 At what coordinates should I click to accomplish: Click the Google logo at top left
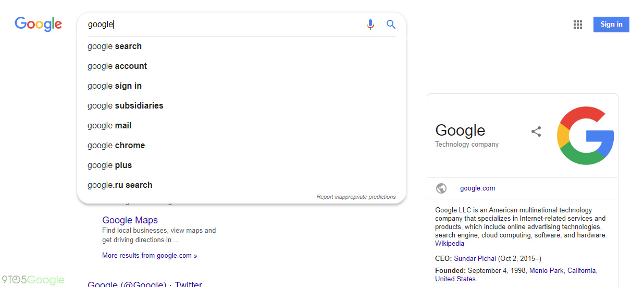pyautogui.click(x=38, y=24)
